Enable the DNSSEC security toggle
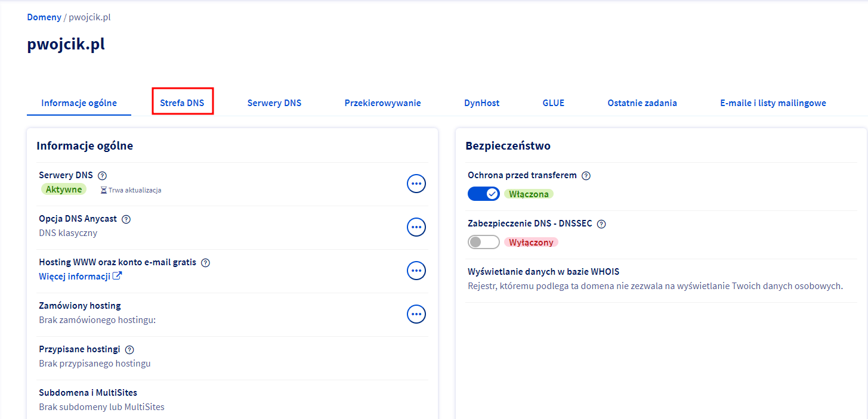 point(483,242)
